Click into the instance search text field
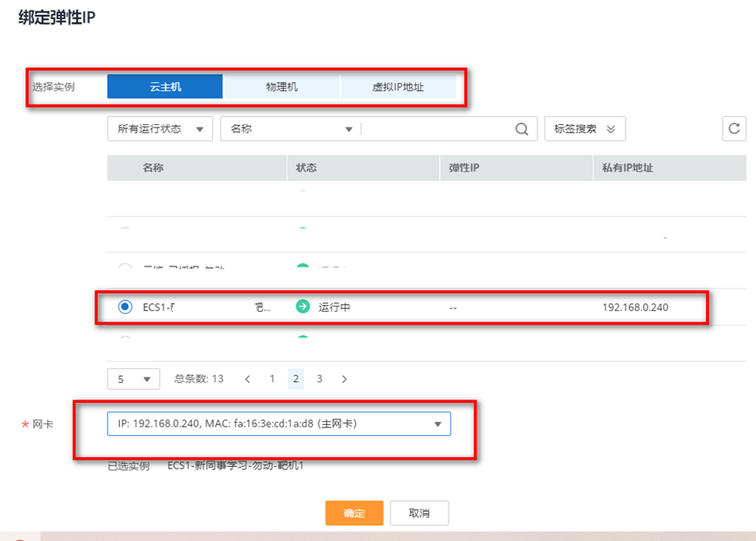The image size is (756, 541). point(437,129)
